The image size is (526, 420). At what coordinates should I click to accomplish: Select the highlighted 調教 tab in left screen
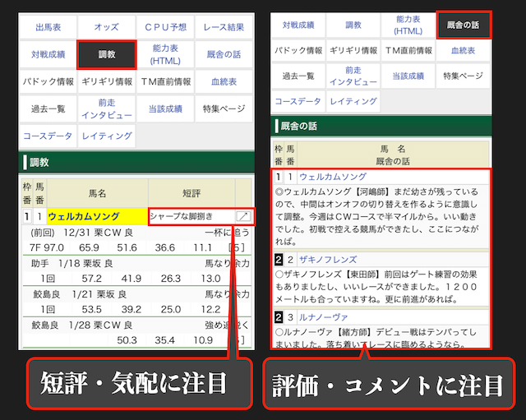[x=107, y=54]
